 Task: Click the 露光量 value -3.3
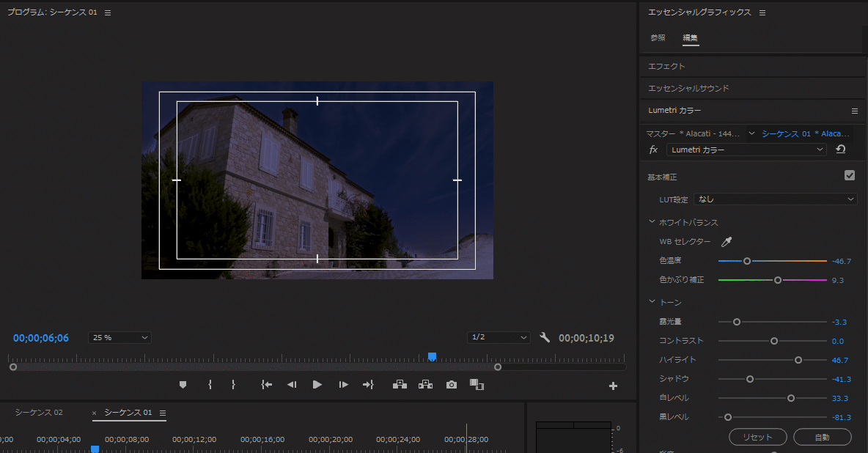pos(839,323)
